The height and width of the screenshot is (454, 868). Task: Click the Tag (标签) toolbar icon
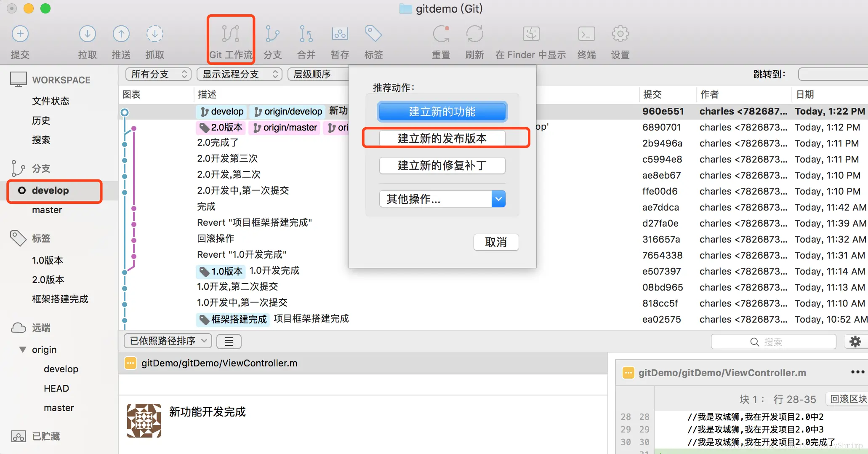[x=373, y=34]
